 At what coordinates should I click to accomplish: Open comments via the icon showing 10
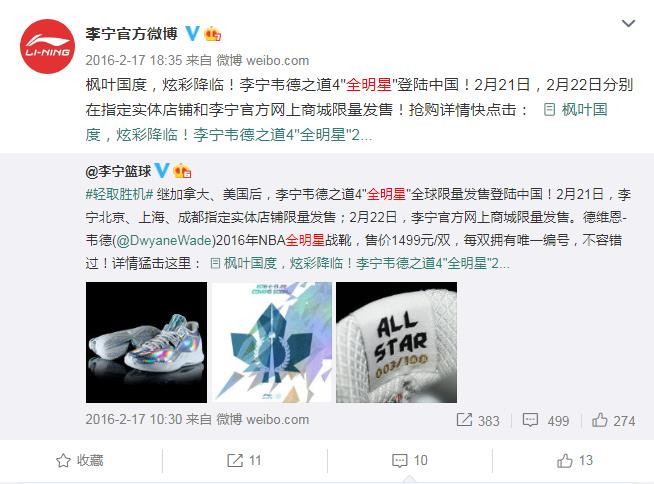pos(410,461)
